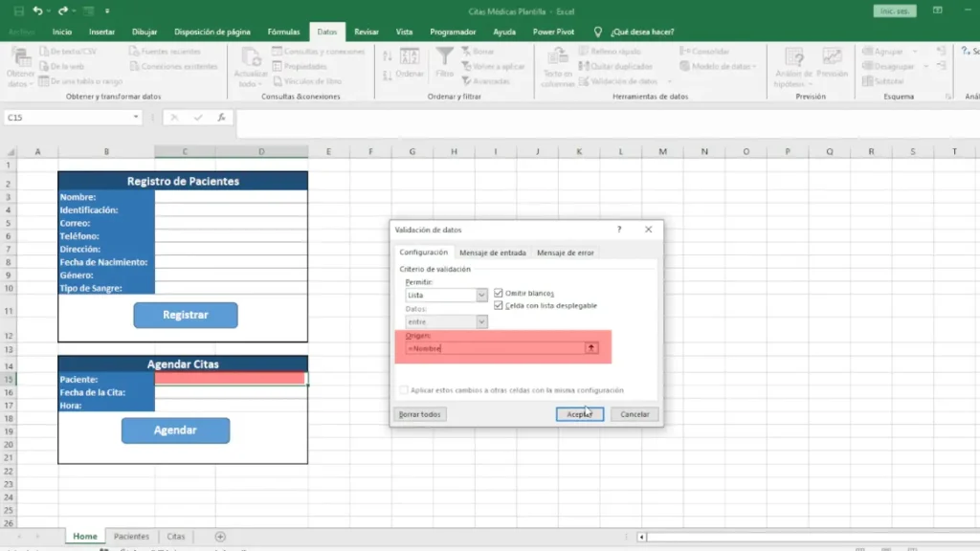Check Aplicar estos cambios a otras celdas
Screen dimensions: 980x551
404,390
